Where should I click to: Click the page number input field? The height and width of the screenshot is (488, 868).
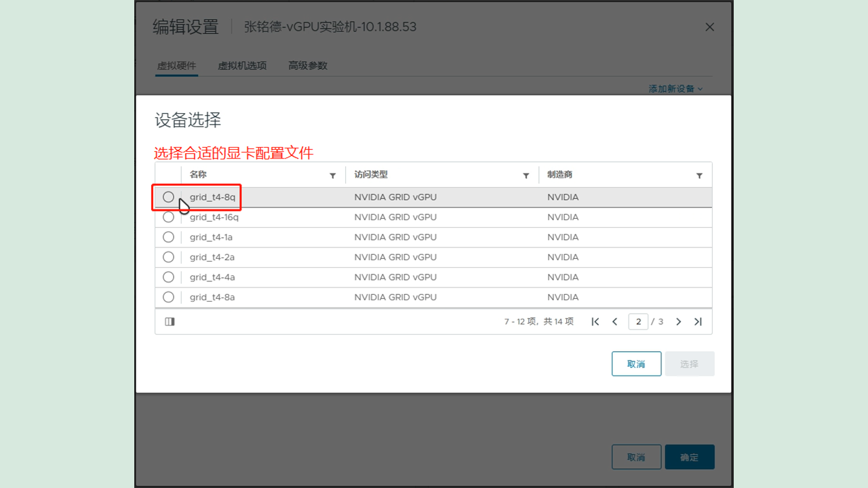(x=638, y=322)
